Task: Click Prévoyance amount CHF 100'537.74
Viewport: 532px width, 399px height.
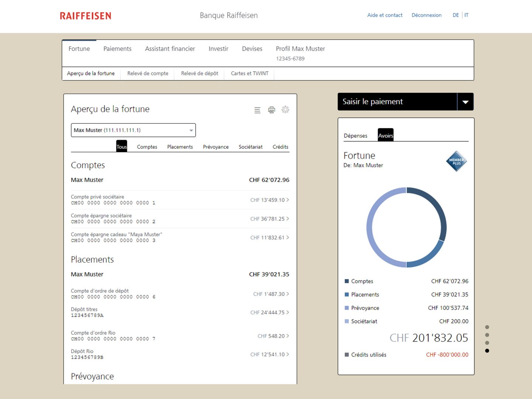Action: point(448,308)
